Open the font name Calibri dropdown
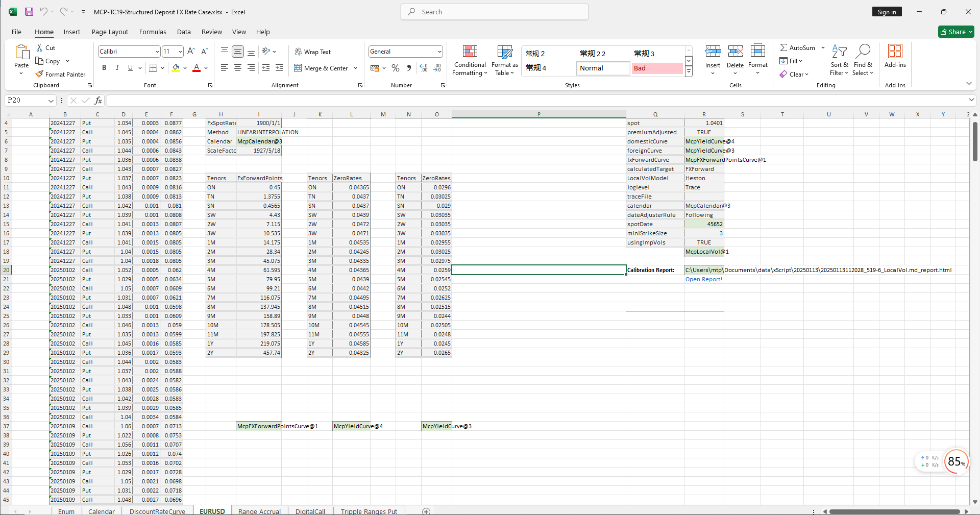980x515 pixels. [x=157, y=52]
